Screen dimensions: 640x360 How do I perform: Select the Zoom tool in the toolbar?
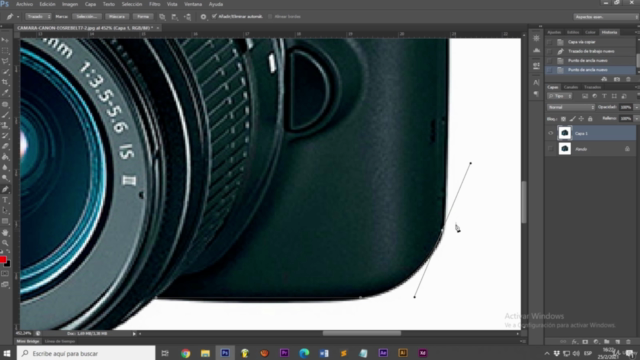(5, 243)
